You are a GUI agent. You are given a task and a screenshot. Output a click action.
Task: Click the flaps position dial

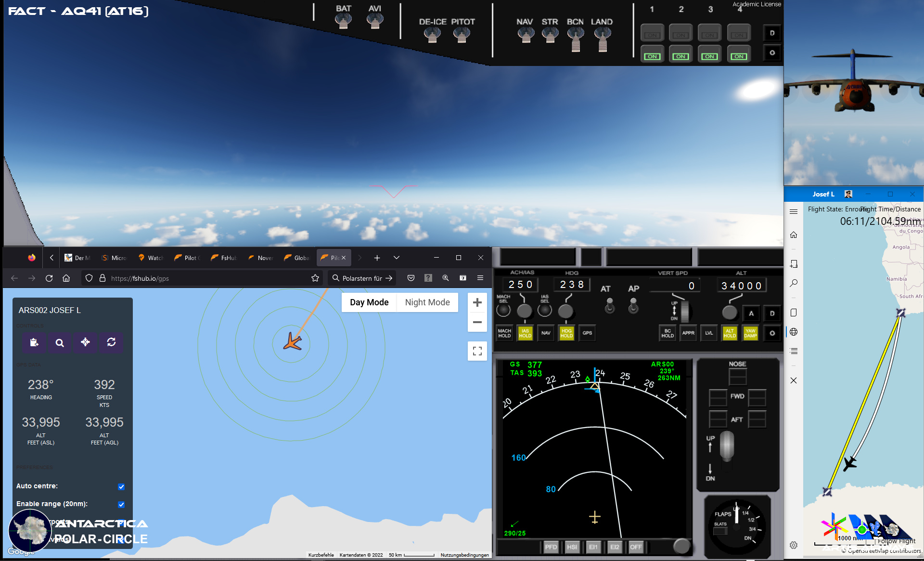(x=737, y=526)
